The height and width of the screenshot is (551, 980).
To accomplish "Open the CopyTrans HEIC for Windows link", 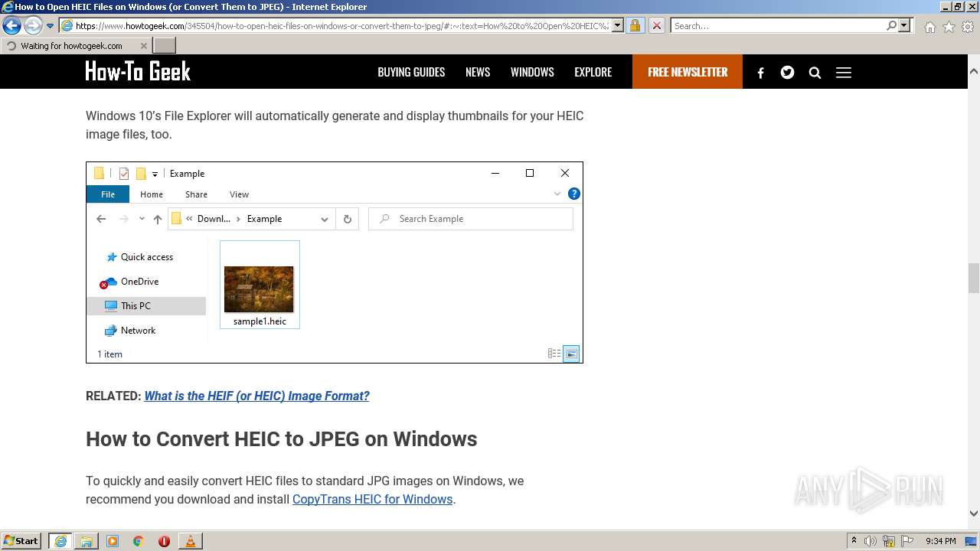I will pos(372,499).
